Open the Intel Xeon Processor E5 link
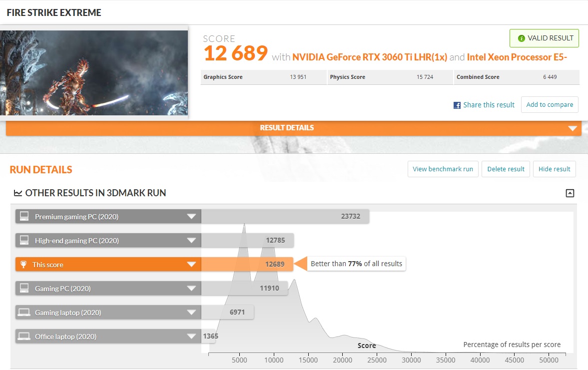 point(517,57)
